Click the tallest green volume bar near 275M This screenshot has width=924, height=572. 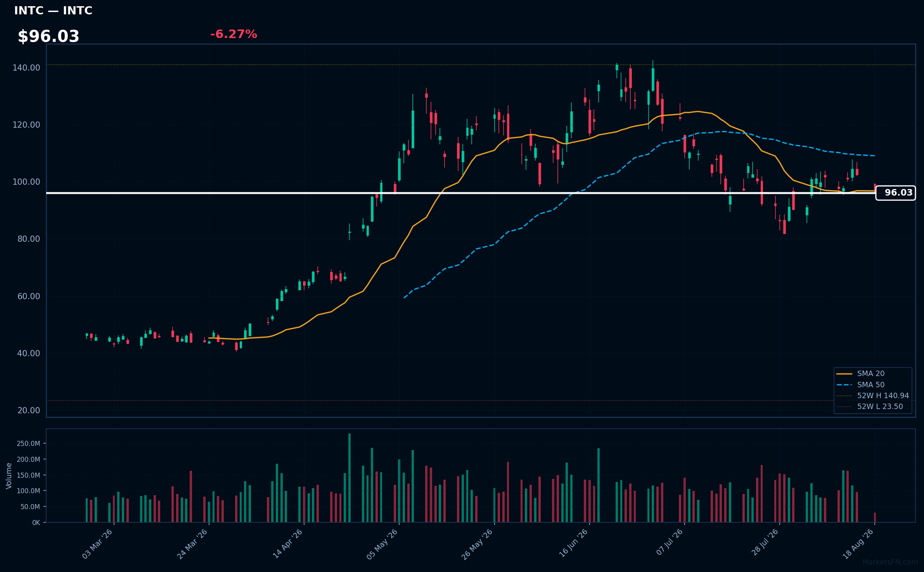350,478
